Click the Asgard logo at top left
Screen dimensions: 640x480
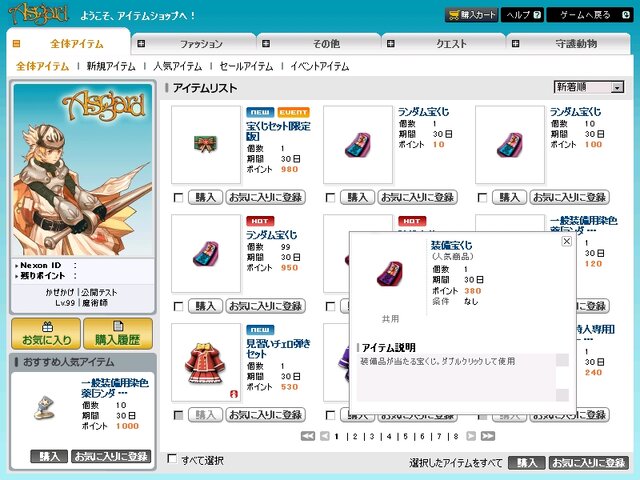[39, 14]
